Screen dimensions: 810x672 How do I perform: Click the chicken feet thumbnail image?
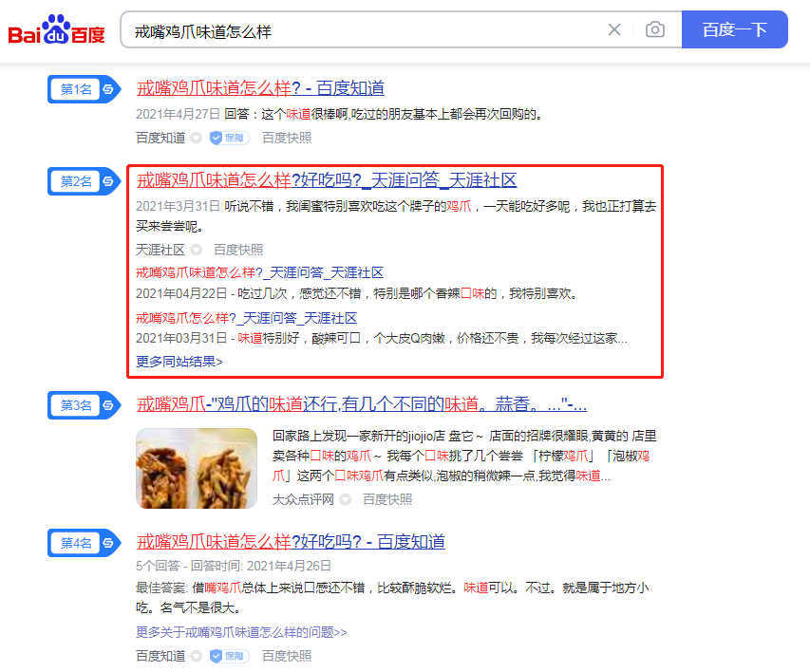coord(197,468)
